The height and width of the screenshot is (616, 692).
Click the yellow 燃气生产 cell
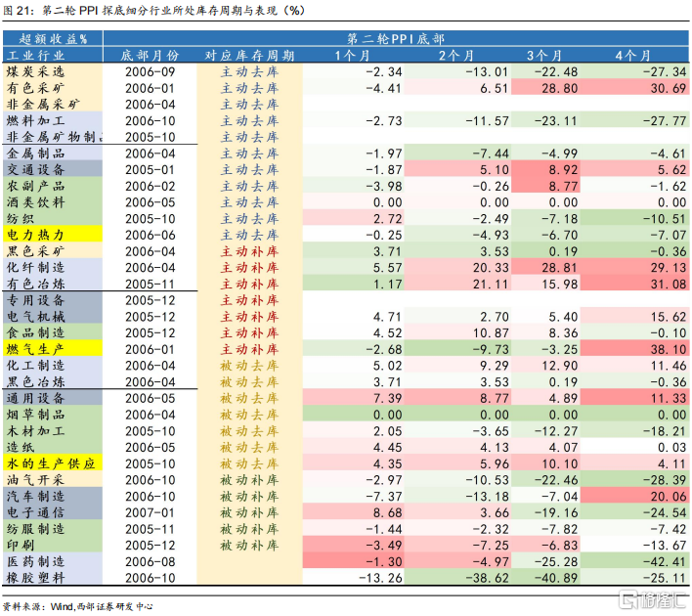coord(53,349)
